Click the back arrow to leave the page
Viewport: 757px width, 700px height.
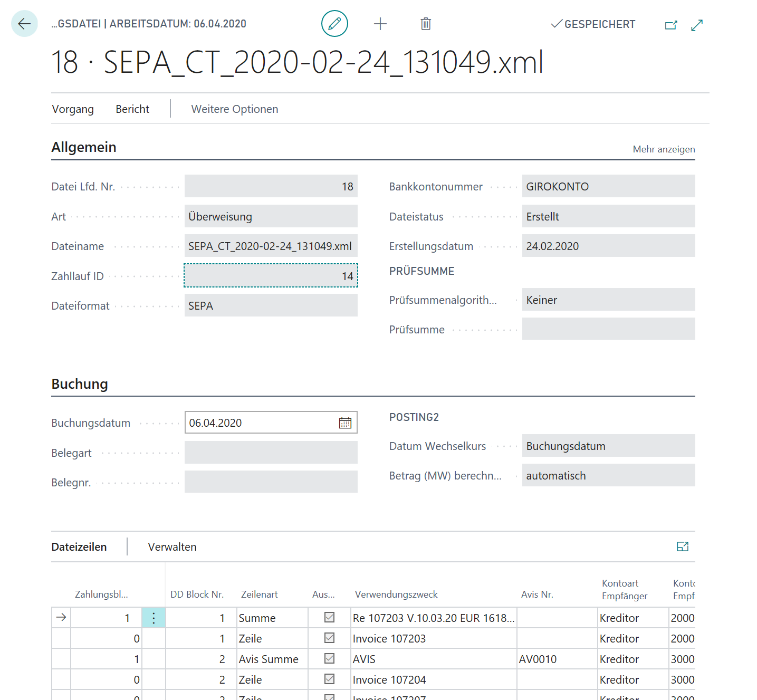(x=24, y=23)
